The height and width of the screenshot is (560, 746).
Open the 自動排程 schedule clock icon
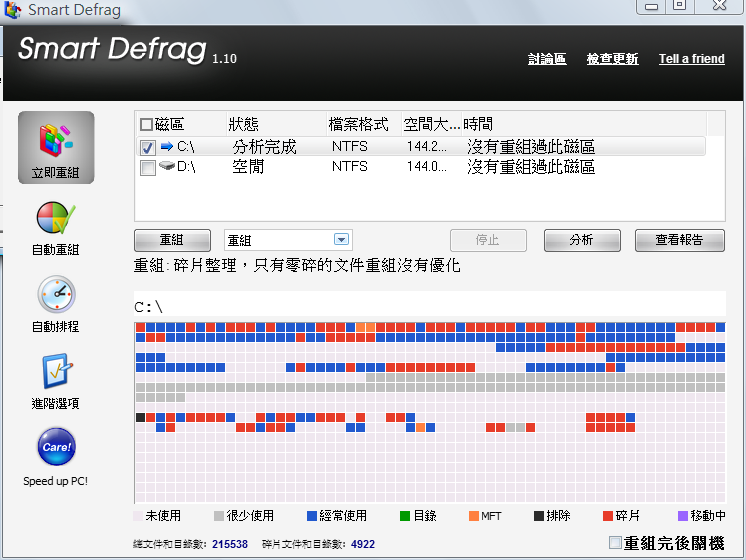56,296
